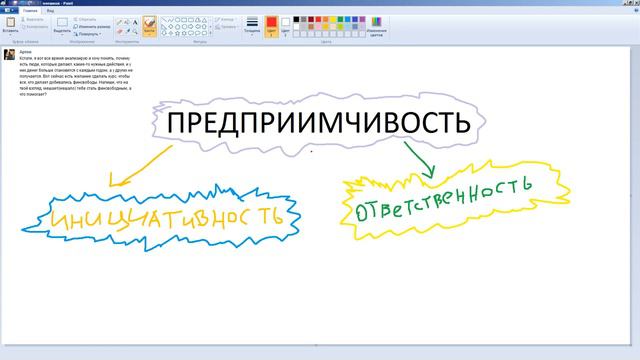Select the Color picker eyedropper tool
This screenshot has height=360, width=640.
pyautogui.click(x=128, y=31)
